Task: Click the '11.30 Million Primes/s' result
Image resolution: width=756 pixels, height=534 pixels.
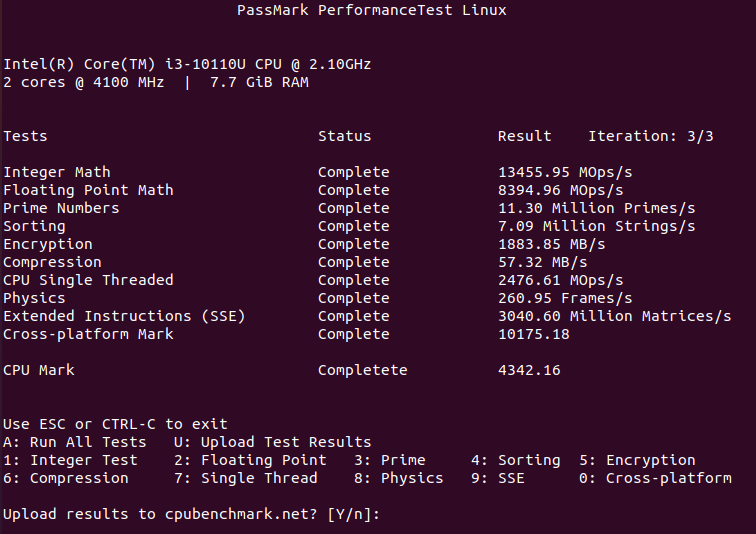Action: pos(597,208)
